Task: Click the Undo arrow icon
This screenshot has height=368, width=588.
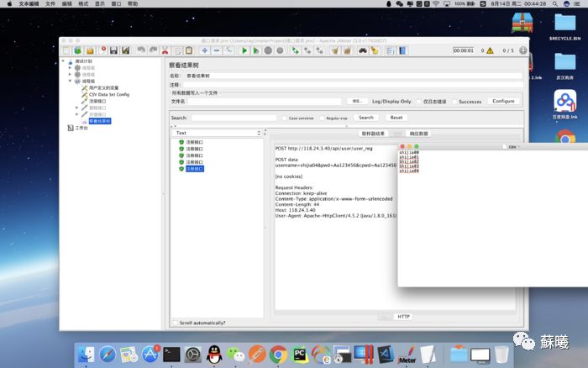Action: (141, 50)
